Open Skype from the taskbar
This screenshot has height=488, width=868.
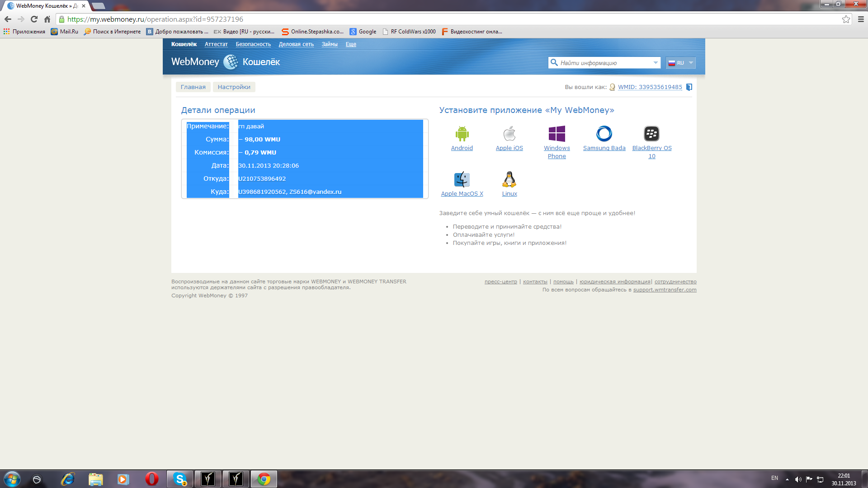(x=180, y=479)
